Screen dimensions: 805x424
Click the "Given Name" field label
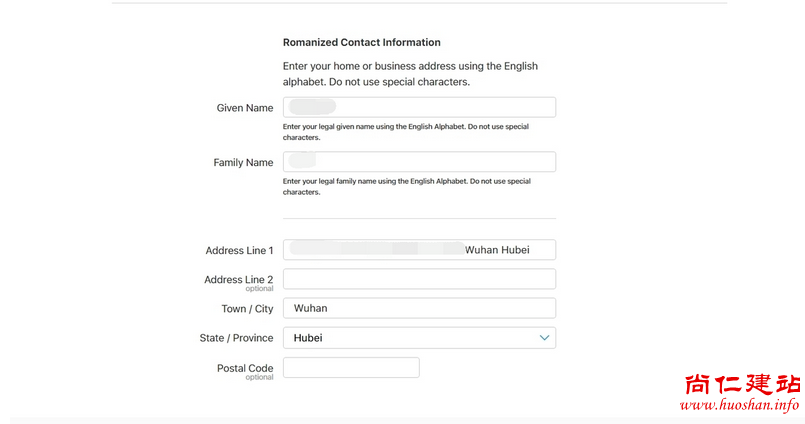(x=244, y=108)
